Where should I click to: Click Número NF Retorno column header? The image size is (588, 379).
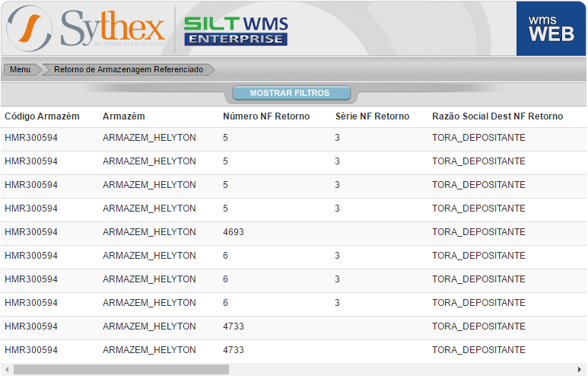pos(266,116)
